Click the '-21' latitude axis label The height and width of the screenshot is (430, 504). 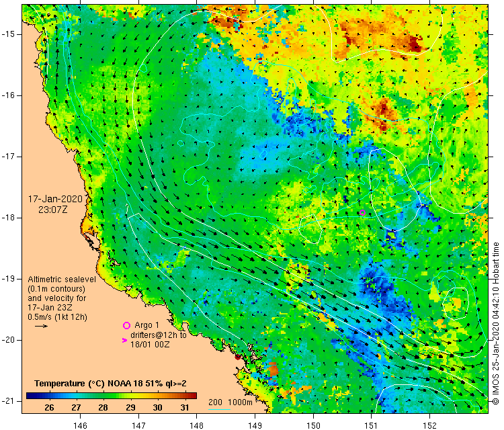coord(8,401)
